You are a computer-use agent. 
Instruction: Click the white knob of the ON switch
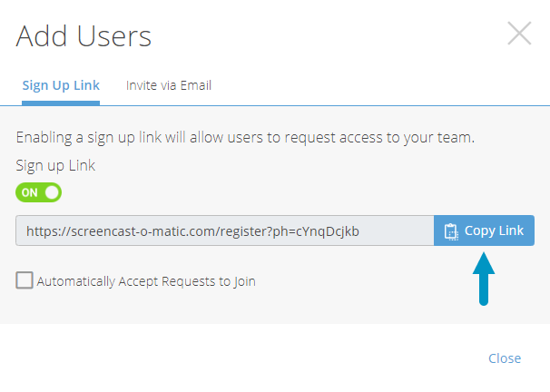click(53, 192)
